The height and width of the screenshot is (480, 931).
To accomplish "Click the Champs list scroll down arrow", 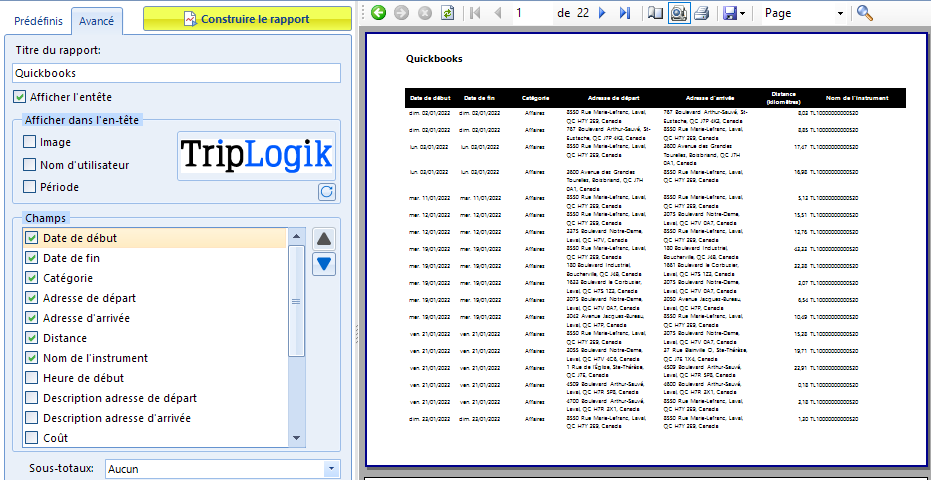I will click(x=296, y=438).
